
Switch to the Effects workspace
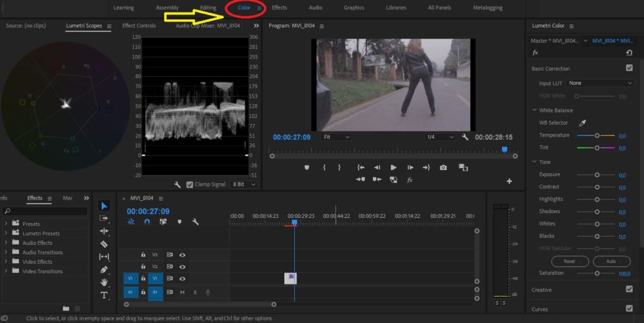[279, 8]
